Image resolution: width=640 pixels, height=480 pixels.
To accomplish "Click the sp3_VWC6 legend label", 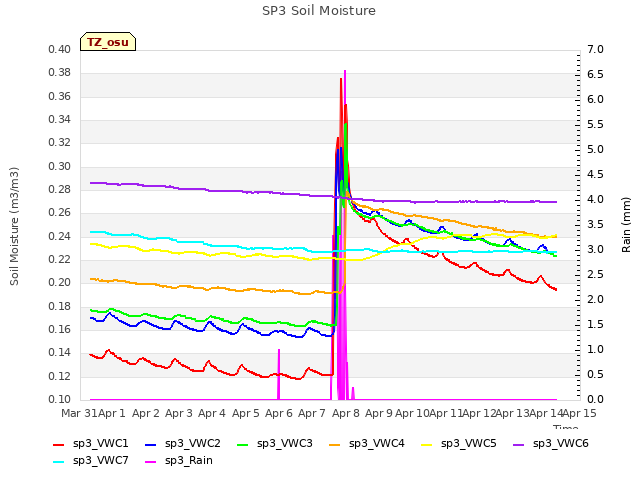I will click(560, 443).
